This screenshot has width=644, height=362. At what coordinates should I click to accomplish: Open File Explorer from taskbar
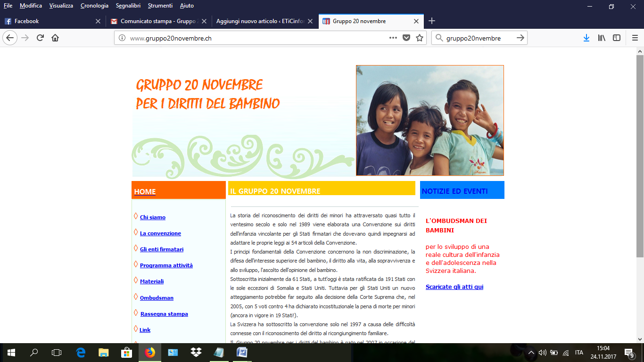coord(104,352)
